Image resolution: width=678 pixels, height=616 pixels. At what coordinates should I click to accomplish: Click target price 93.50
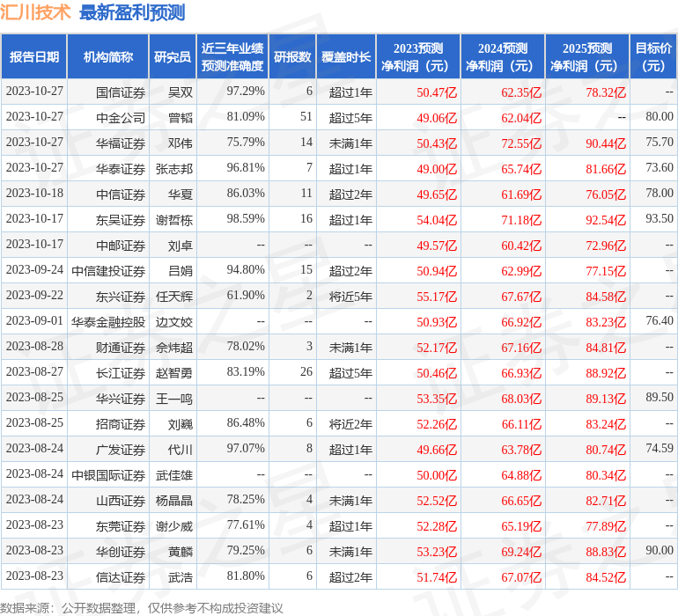pyautogui.click(x=660, y=219)
